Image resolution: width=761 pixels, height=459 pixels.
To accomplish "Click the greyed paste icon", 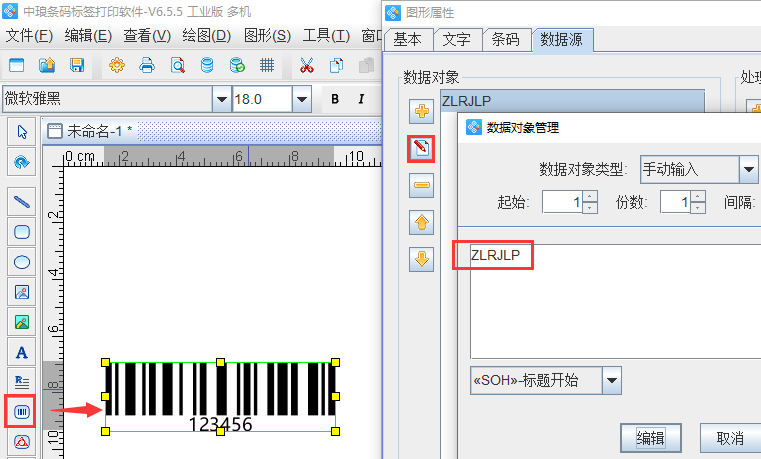I will pyautogui.click(x=366, y=65).
